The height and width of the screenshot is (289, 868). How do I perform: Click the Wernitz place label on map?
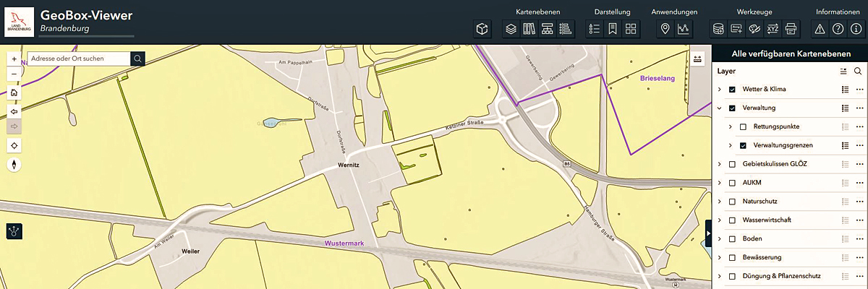349,165
